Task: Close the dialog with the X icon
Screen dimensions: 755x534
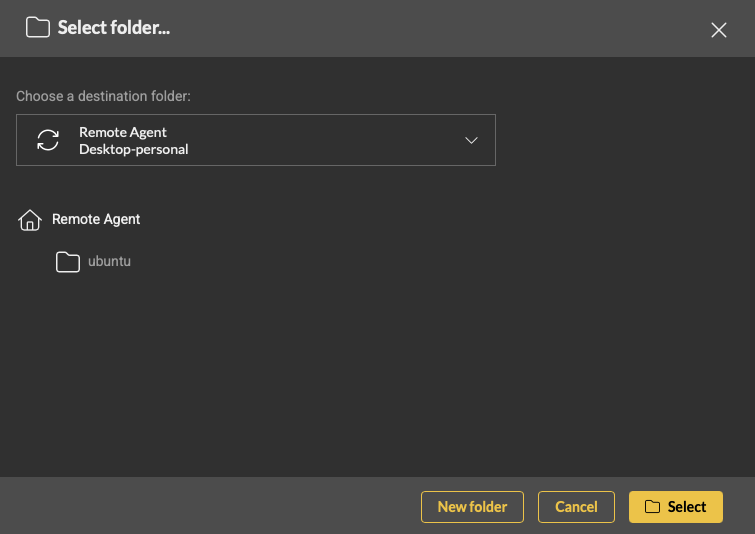Action: tap(718, 30)
